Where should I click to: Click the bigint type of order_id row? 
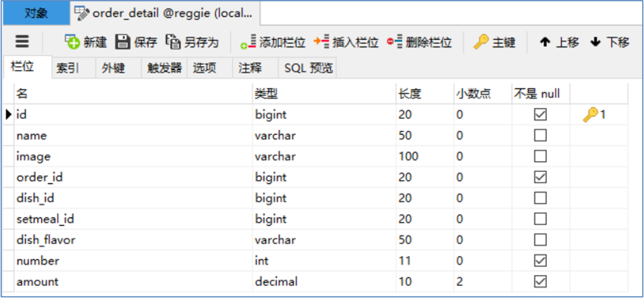click(x=324, y=177)
